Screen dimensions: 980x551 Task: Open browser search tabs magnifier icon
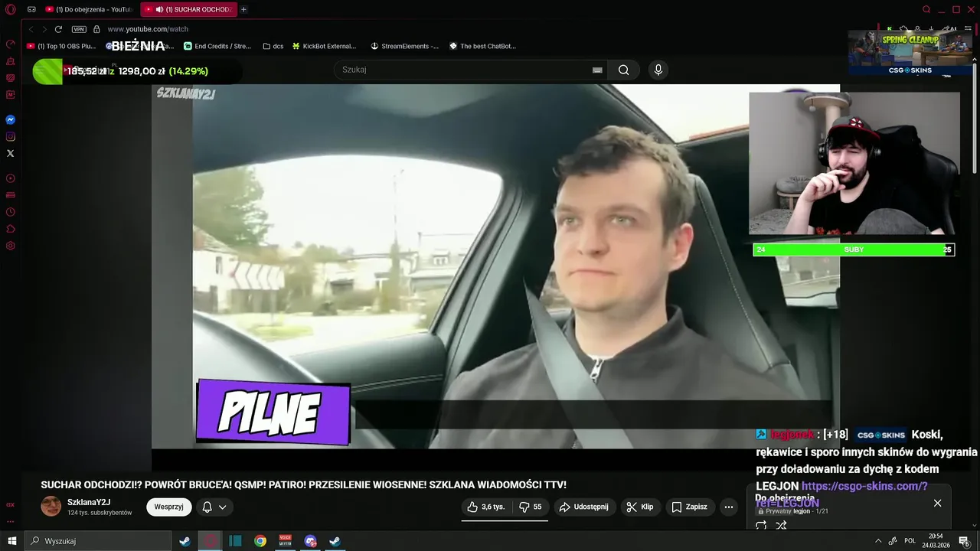(x=926, y=9)
